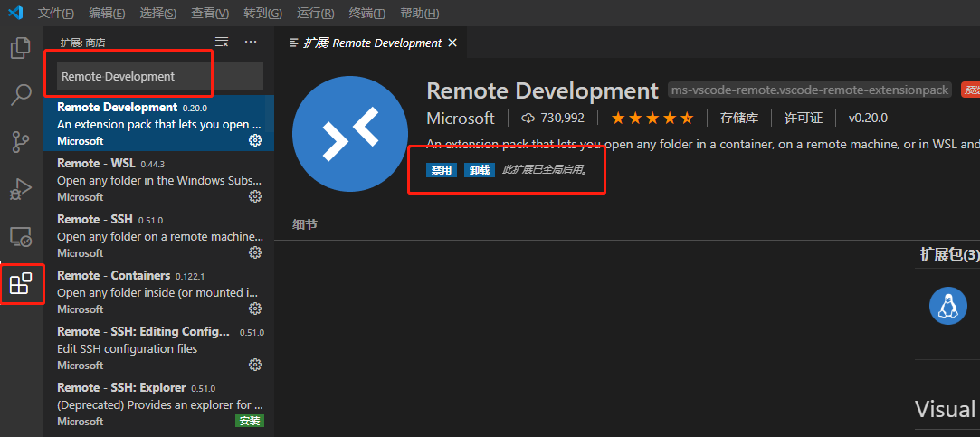Open the 存储库 repository link
Image resolution: width=980 pixels, height=437 pixels.
(738, 119)
